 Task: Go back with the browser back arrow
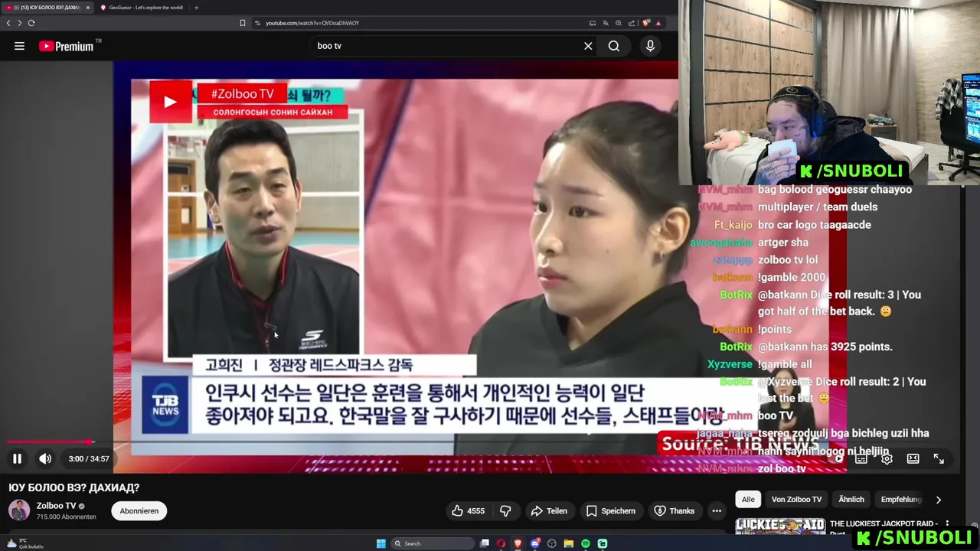pos(8,23)
